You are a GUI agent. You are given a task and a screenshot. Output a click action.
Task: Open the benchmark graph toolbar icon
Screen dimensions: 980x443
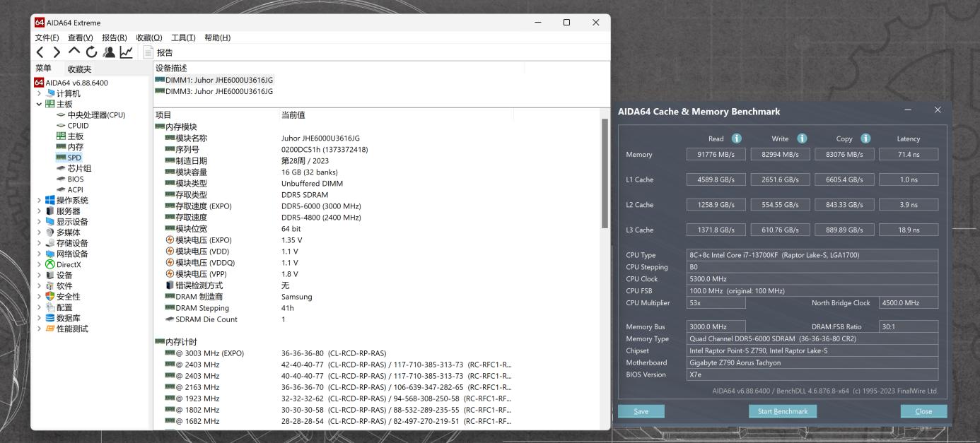click(125, 51)
